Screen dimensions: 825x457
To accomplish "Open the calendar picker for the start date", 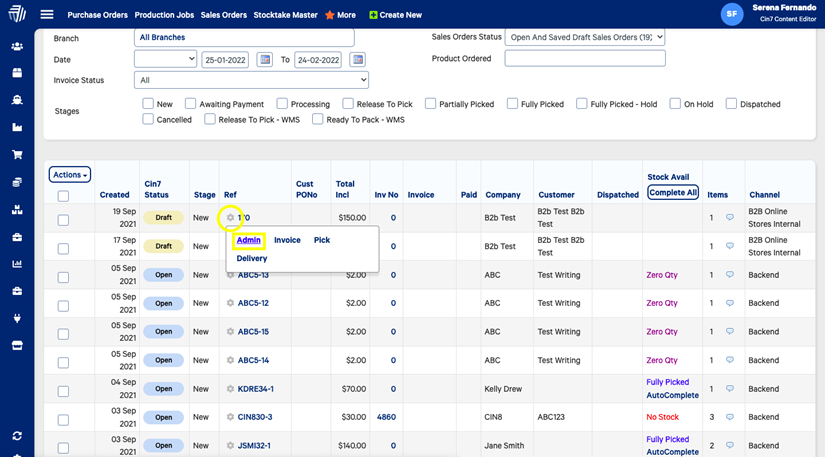I will [265, 60].
